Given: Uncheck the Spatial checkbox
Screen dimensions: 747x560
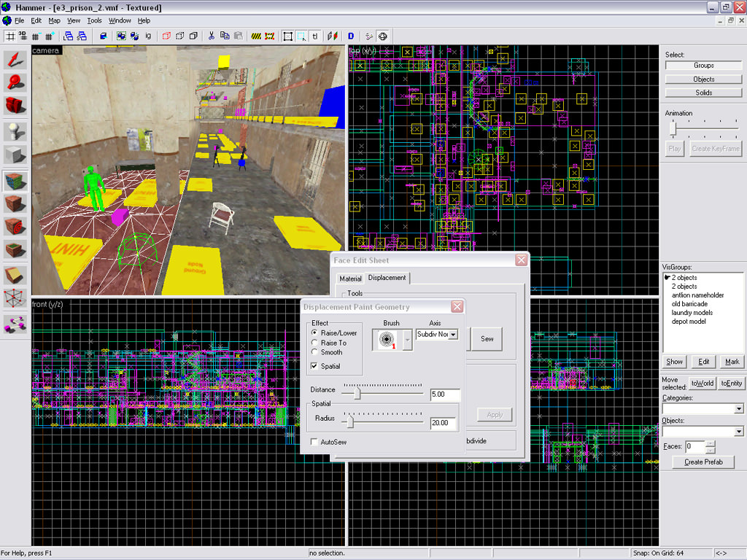Looking at the screenshot, I should pyautogui.click(x=315, y=366).
